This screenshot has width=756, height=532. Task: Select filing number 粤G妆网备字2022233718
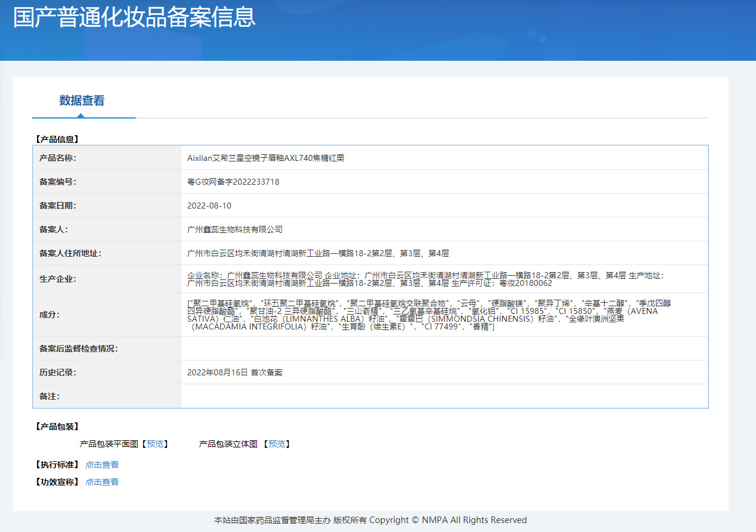(233, 182)
